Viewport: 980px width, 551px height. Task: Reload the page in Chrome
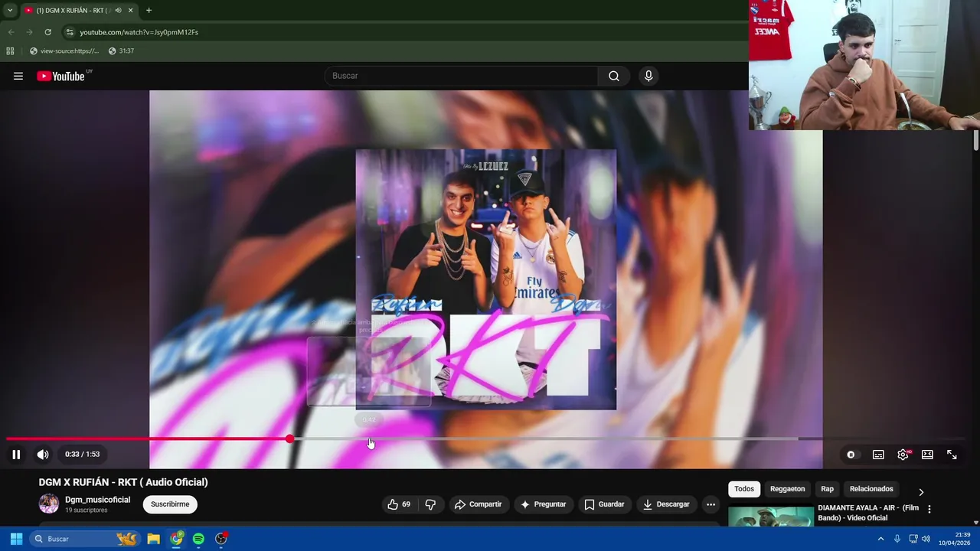47,32
